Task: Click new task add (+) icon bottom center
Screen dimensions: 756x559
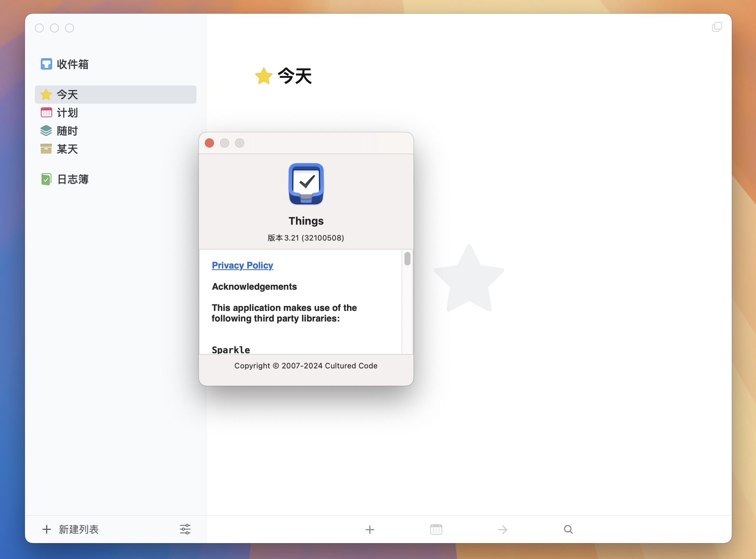Action: pyautogui.click(x=370, y=529)
